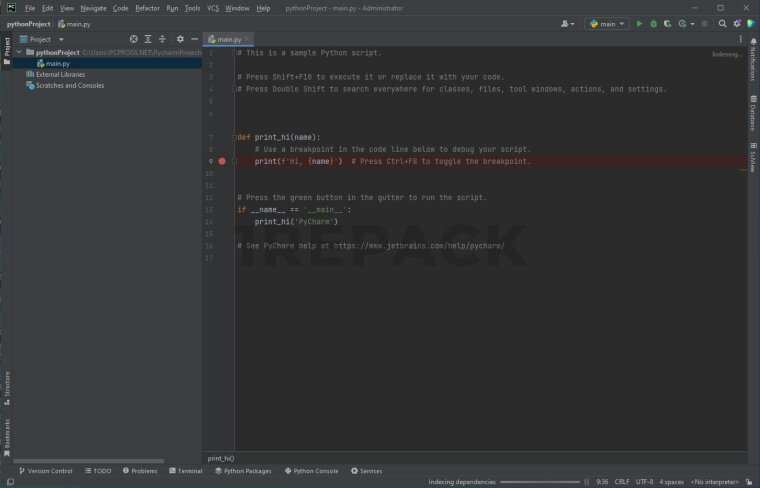Open the main run configuration dropdown
Image resolution: width=760 pixels, height=488 pixels.
(607, 23)
